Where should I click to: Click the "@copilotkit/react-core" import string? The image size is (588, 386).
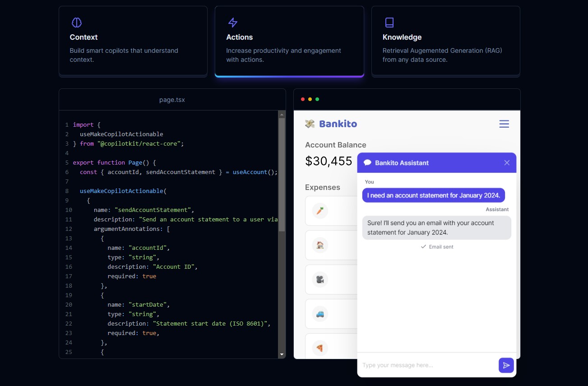point(139,143)
